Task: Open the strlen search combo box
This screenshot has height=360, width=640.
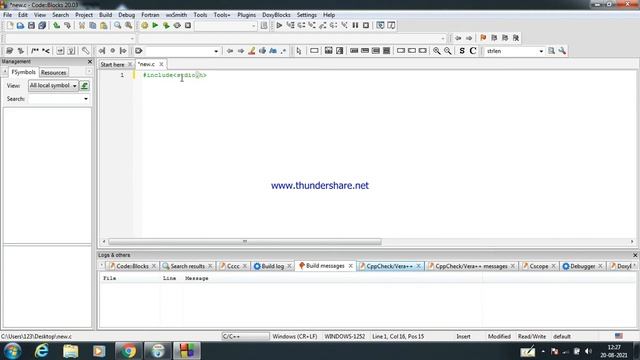Action: pyautogui.click(x=514, y=51)
